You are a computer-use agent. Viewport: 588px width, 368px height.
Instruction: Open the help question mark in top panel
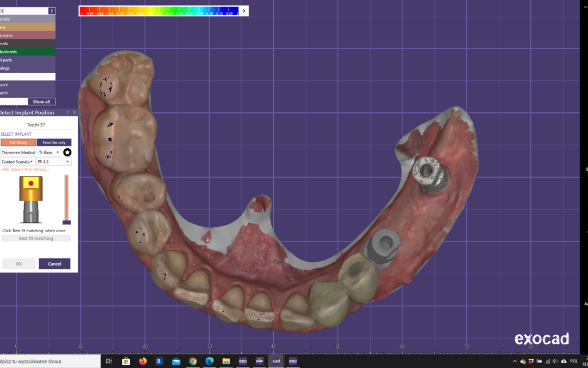tap(52, 11)
